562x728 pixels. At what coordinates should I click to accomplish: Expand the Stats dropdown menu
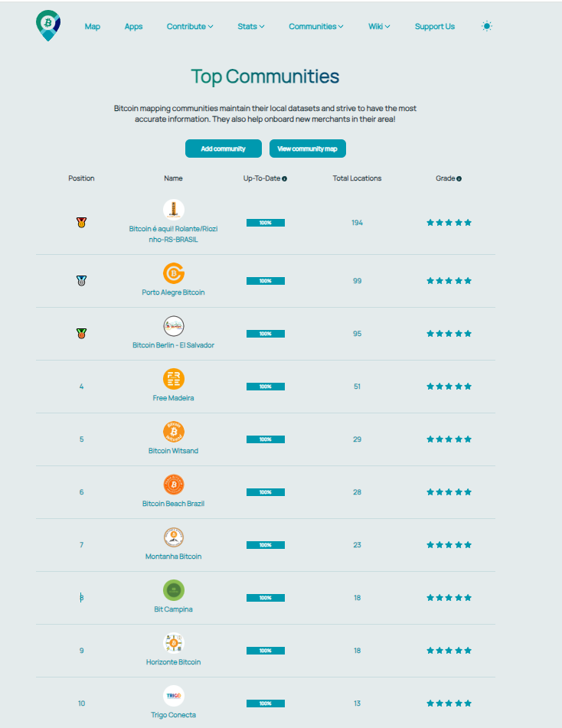(x=250, y=26)
